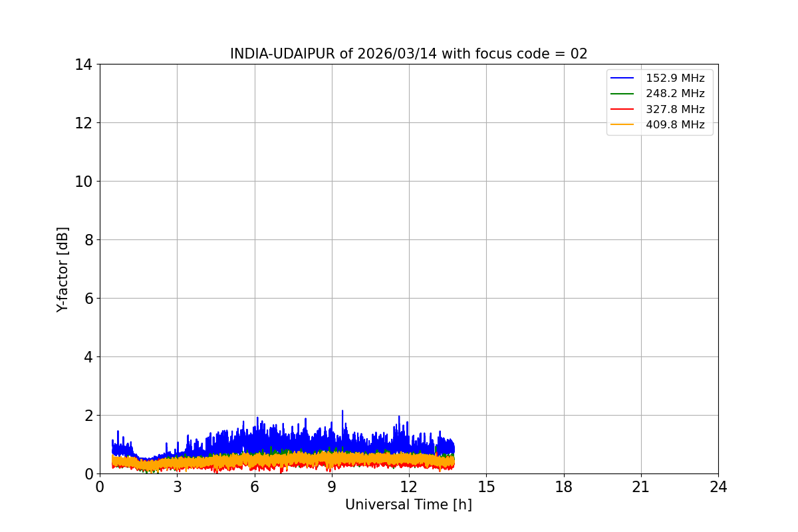Image resolution: width=798 pixels, height=532 pixels.
Task: Click the plot title INDIA-UDAIPUR of 2026/03/14
Action: [x=409, y=54]
